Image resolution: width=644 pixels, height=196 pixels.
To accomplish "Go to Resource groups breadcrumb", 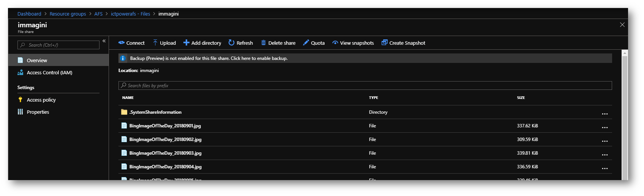I will pos(68,14).
